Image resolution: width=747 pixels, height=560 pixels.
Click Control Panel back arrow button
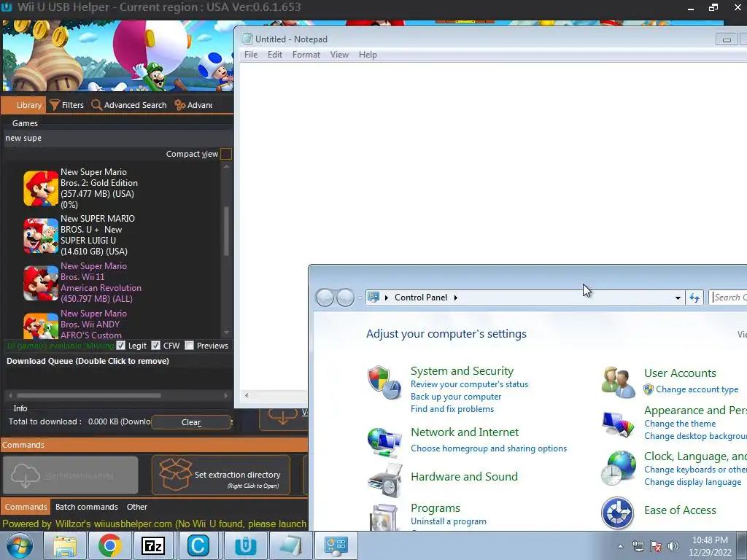pyautogui.click(x=325, y=297)
